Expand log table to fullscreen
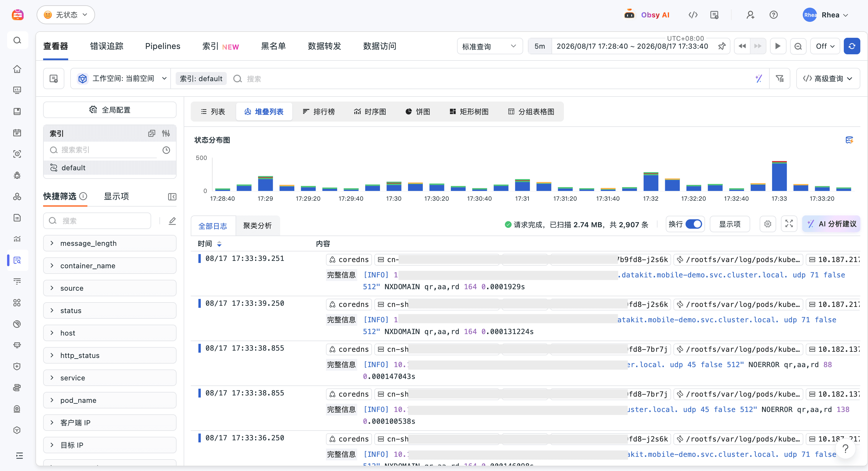 789,224
